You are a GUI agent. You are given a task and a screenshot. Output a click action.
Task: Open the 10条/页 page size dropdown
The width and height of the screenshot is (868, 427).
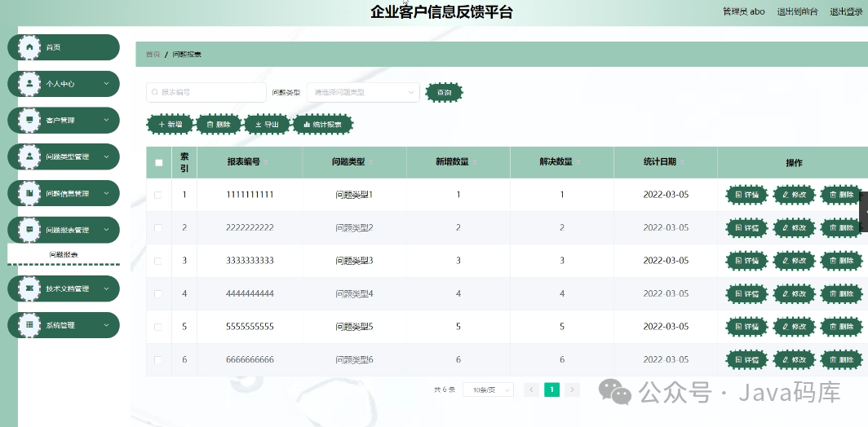click(x=488, y=390)
